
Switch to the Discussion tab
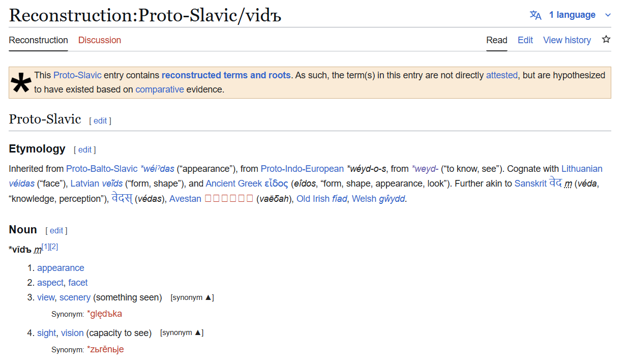point(100,40)
